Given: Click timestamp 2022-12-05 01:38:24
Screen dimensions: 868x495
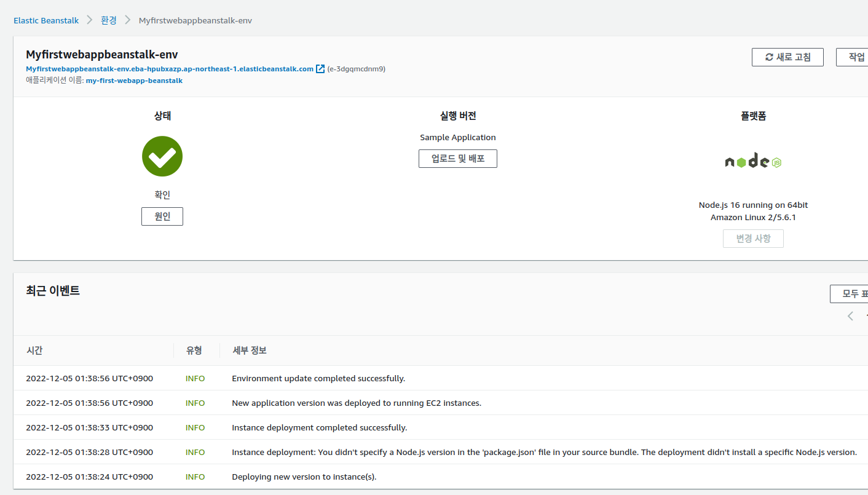Looking at the screenshot, I should [89, 477].
